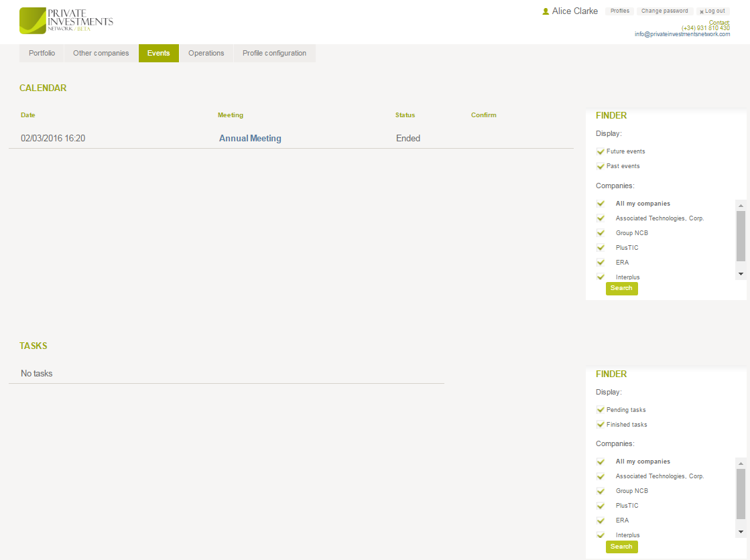The height and width of the screenshot is (560, 750).
Task: Open the Annual Meeting link
Action: (x=250, y=139)
